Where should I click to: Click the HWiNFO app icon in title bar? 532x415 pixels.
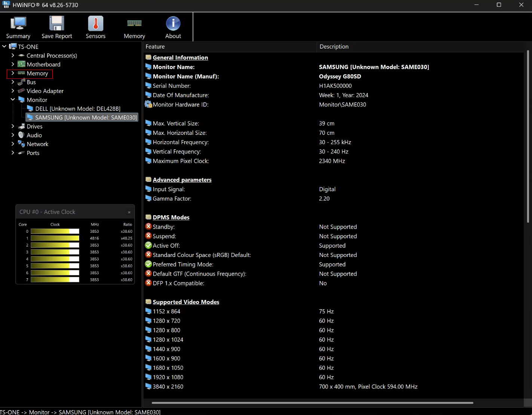coord(6,5)
